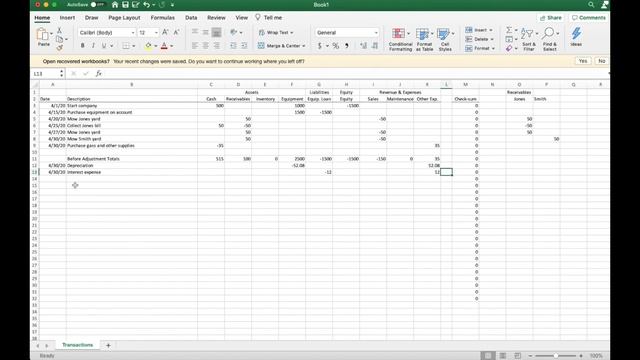Open the Data ribbon tab
Image resolution: width=640 pixels, height=360 pixels.
(191, 18)
